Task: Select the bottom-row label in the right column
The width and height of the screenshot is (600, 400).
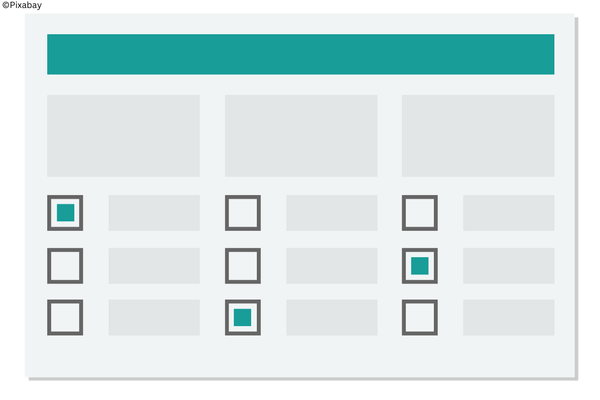Action: (x=508, y=317)
